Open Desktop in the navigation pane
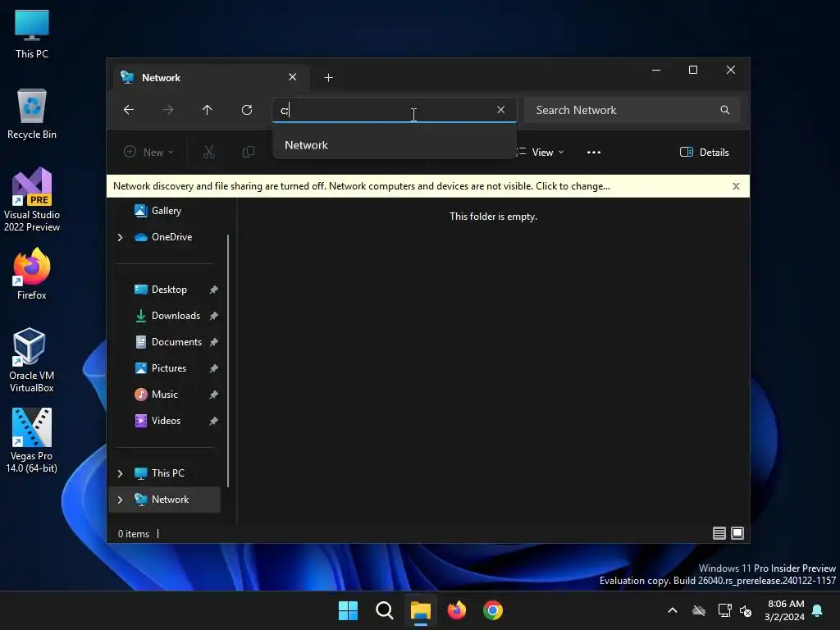The width and height of the screenshot is (840, 630). coord(169,290)
